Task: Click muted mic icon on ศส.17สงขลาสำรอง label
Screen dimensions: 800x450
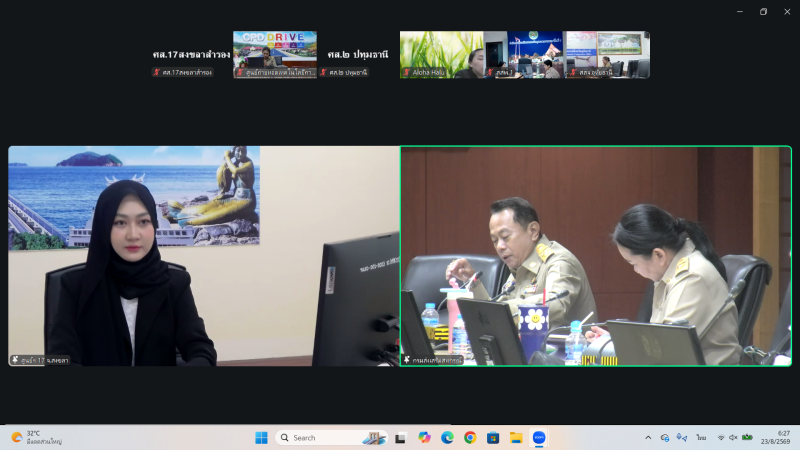Action: [x=157, y=72]
